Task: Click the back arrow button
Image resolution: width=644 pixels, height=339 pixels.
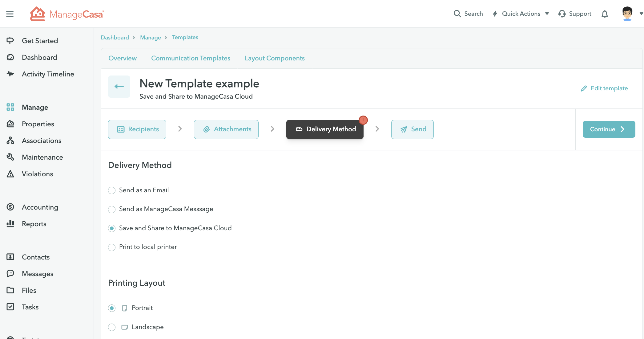Action: point(119,87)
